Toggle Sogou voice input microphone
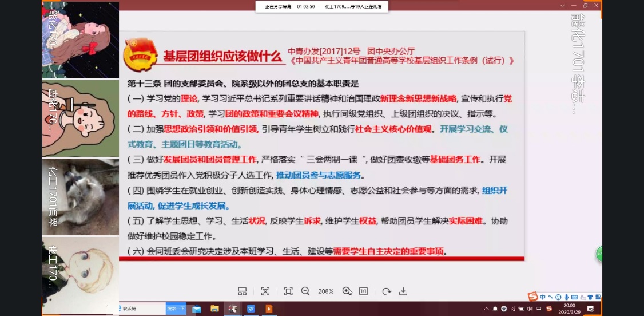644x316 pixels. 566,297
